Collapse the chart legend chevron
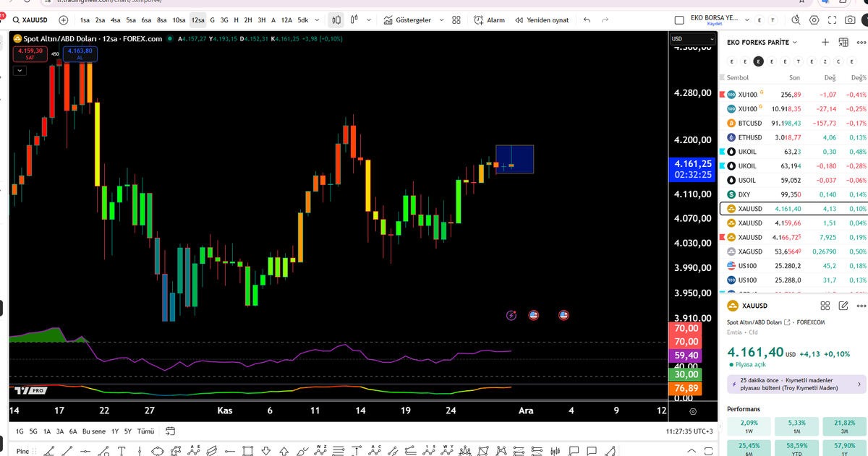This screenshot has height=456, width=868. pos(19,71)
